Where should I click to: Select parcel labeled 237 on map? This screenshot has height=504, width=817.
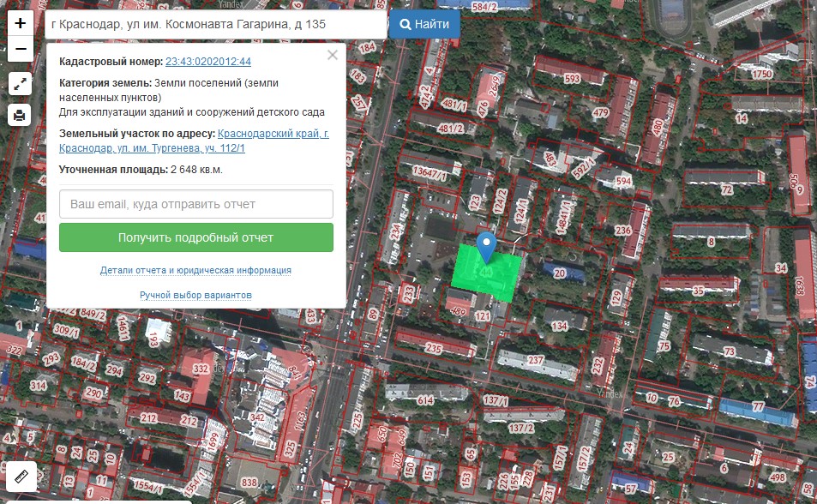tap(536, 361)
